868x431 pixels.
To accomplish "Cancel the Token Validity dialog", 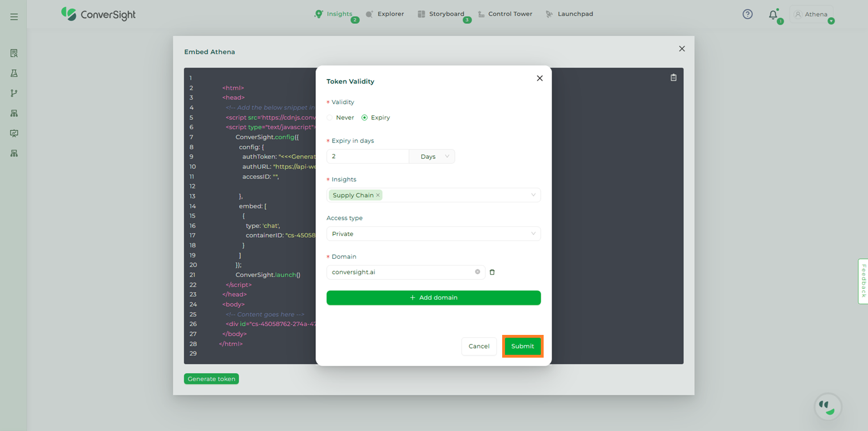I will [479, 346].
